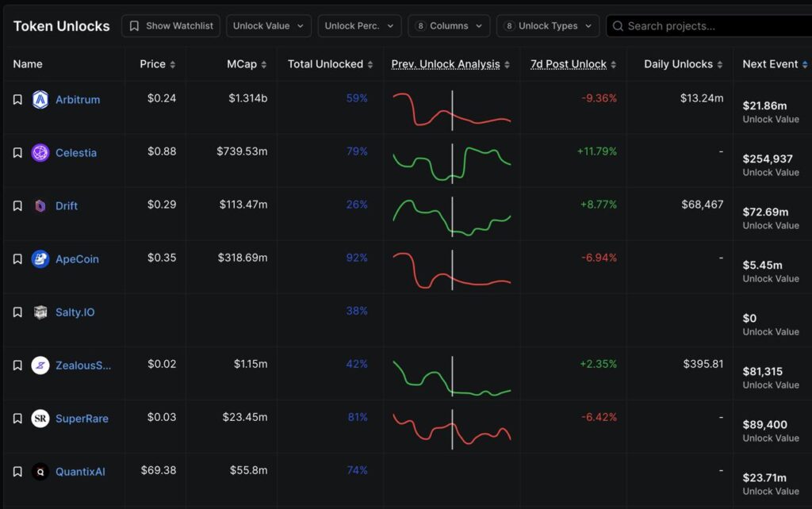Open the Unlock Value dropdown
This screenshot has height=509, width=812.
(x=268, y=26)
